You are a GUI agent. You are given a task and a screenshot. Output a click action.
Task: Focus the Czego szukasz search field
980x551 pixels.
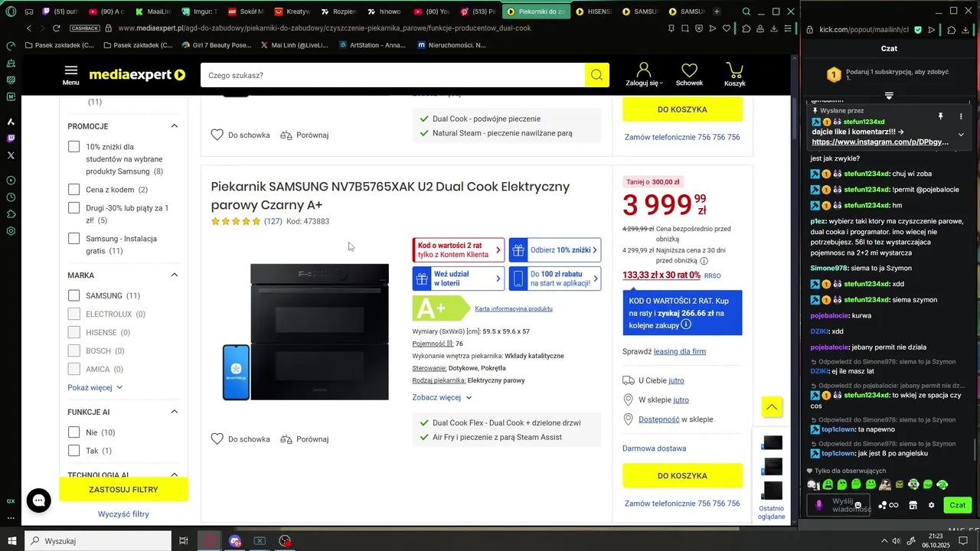(393, 75)
